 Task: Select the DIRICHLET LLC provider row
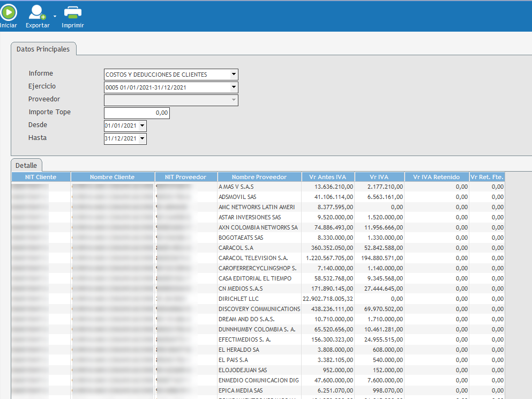[239, 299]
